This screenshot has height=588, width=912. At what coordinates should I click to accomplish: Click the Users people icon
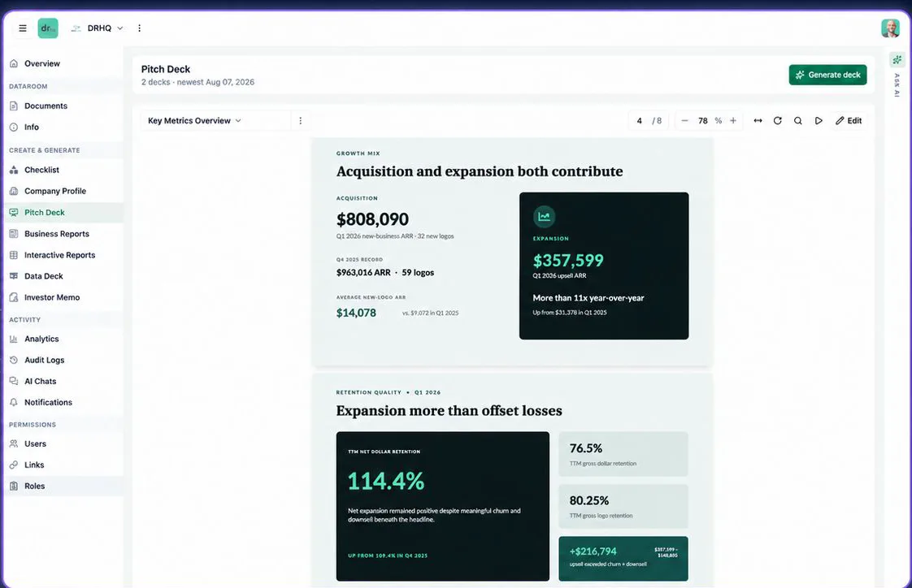(x=14, y=443)
